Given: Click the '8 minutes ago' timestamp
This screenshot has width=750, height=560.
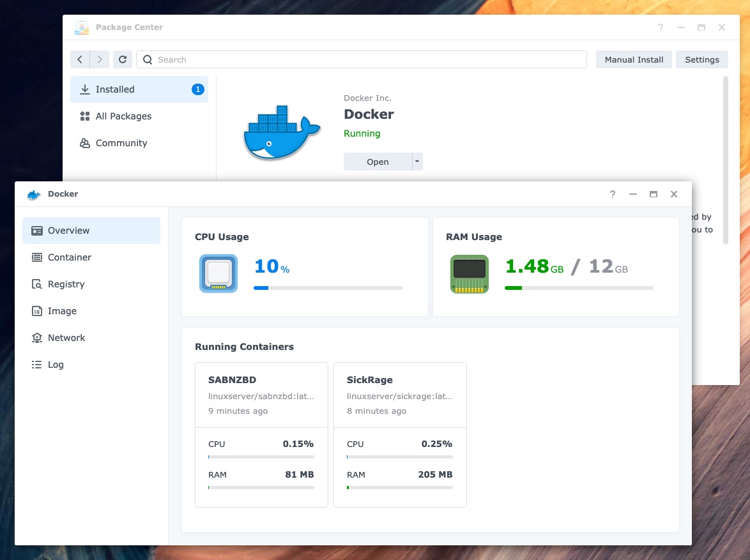Looking at the screenshot, I should 376,411.
